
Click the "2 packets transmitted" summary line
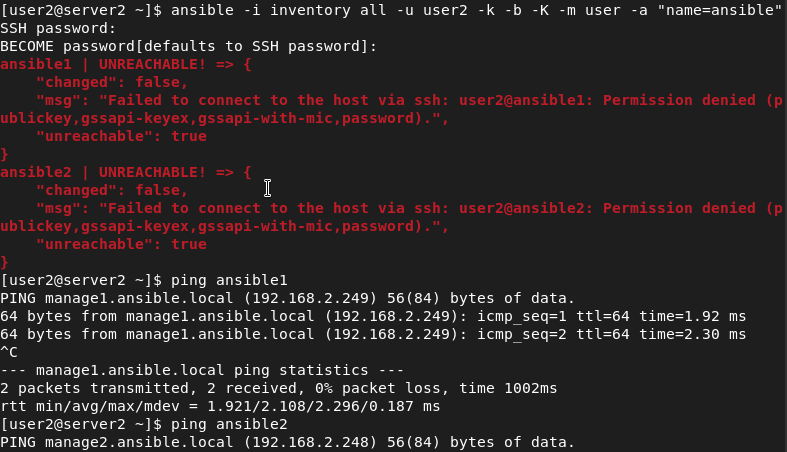tap(278, 388)
